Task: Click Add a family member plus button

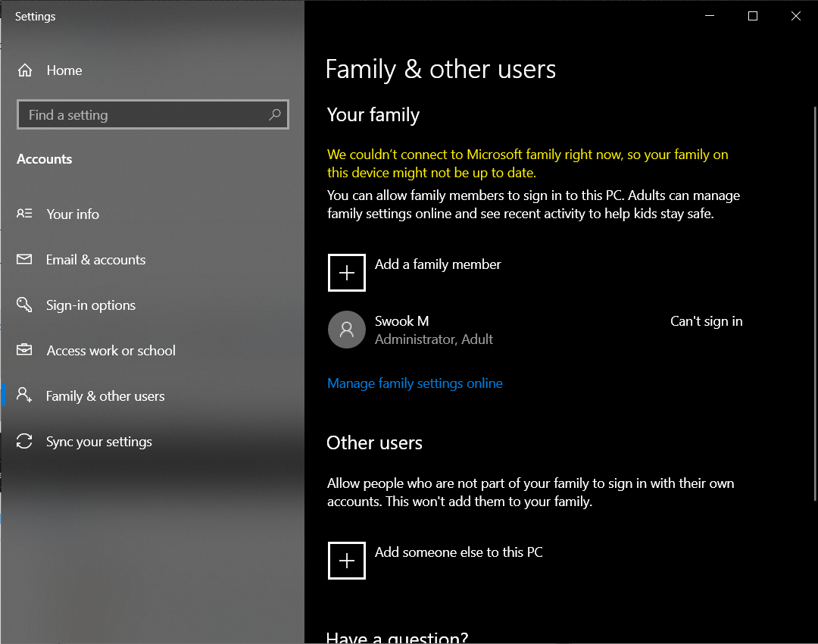Action: (x=346, y=272)
